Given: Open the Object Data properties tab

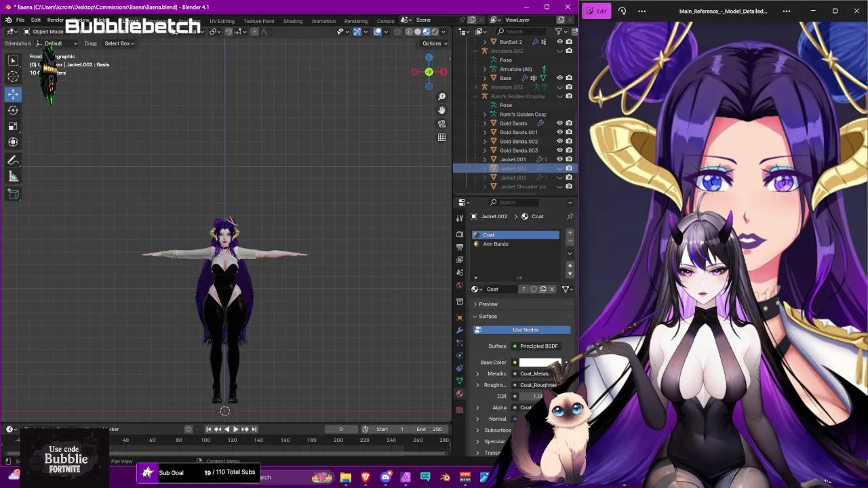Looking at the screenshot, I should coord(460,381).
